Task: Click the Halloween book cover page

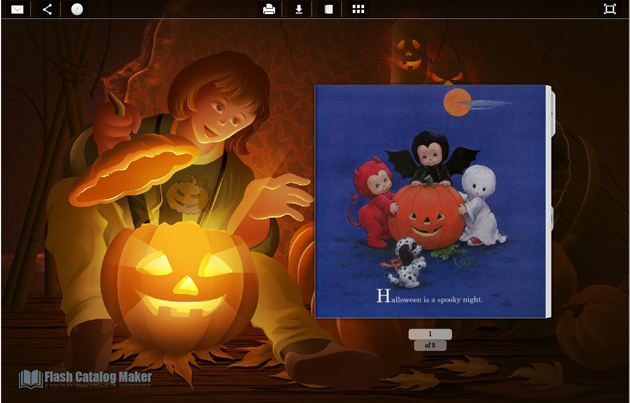Action: [x=430, y=201]
